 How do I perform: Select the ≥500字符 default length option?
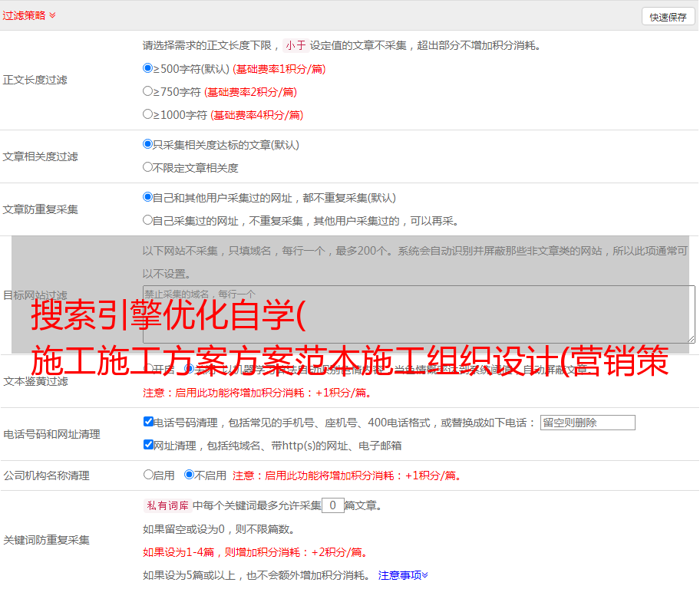pos(148,68)
